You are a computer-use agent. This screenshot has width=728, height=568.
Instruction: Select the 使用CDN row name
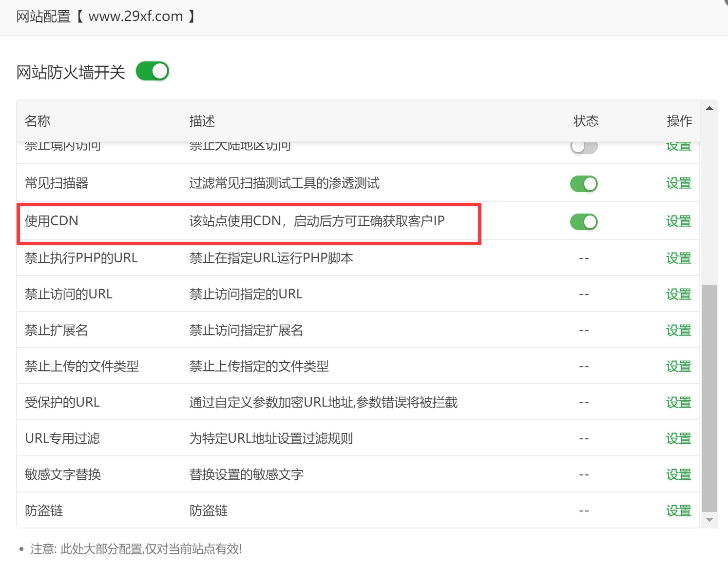(x=52, y=221)
